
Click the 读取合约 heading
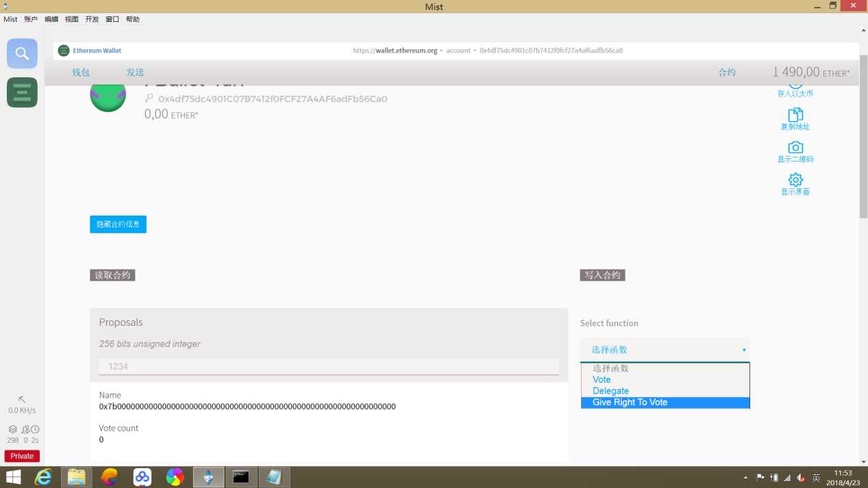112,275
